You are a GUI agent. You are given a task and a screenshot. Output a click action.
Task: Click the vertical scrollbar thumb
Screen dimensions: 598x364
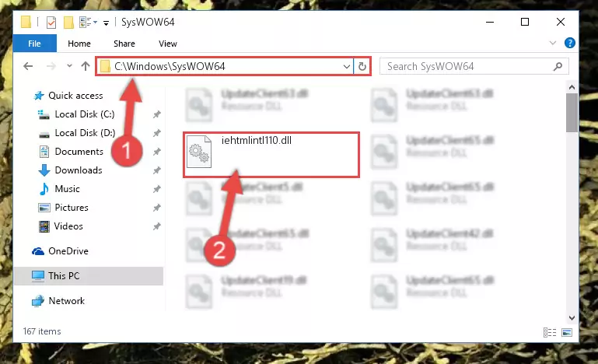point(572,113)
